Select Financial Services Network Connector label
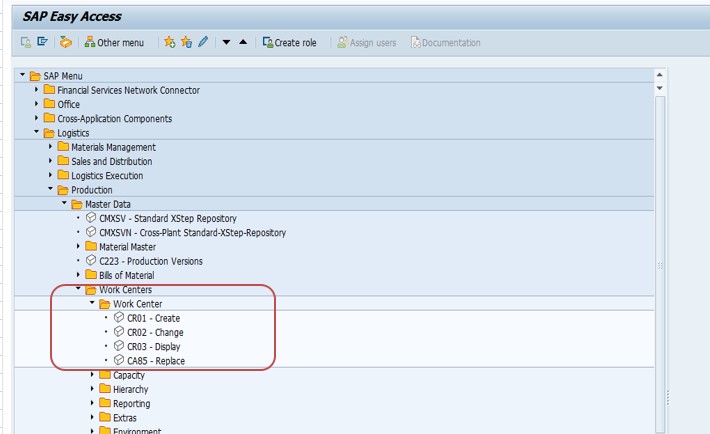 (128, 90)
